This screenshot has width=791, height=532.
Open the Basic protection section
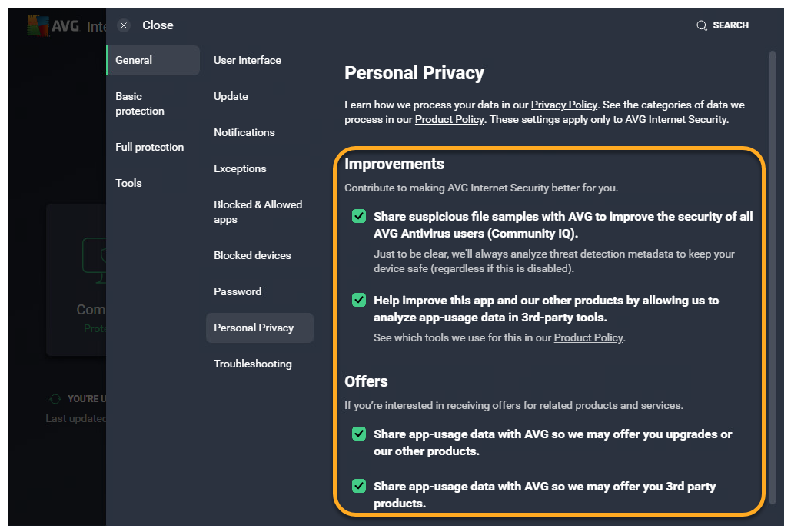[x=140, y=104]
